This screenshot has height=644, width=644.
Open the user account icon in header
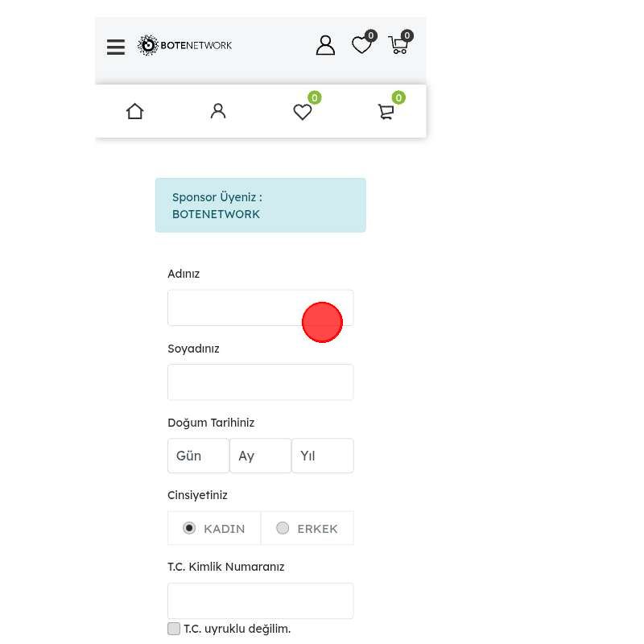[x=325, y=45]
